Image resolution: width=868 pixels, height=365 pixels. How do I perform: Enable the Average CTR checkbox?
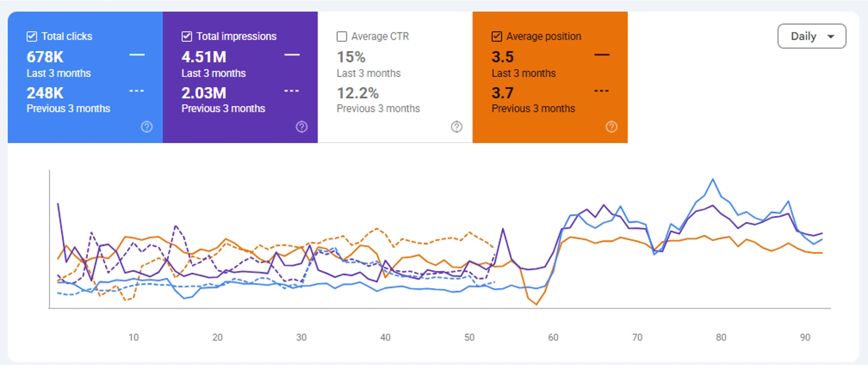click(x=342, y=36)
